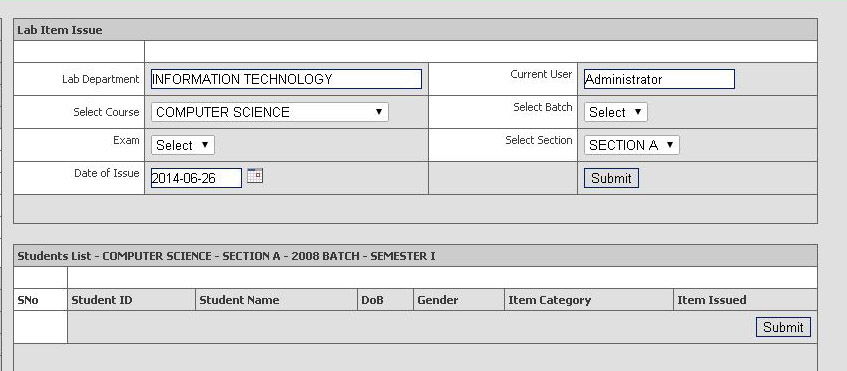Click the Students List section title bar
The width and height of the screenshot is (847, 371).
(415, 256)
